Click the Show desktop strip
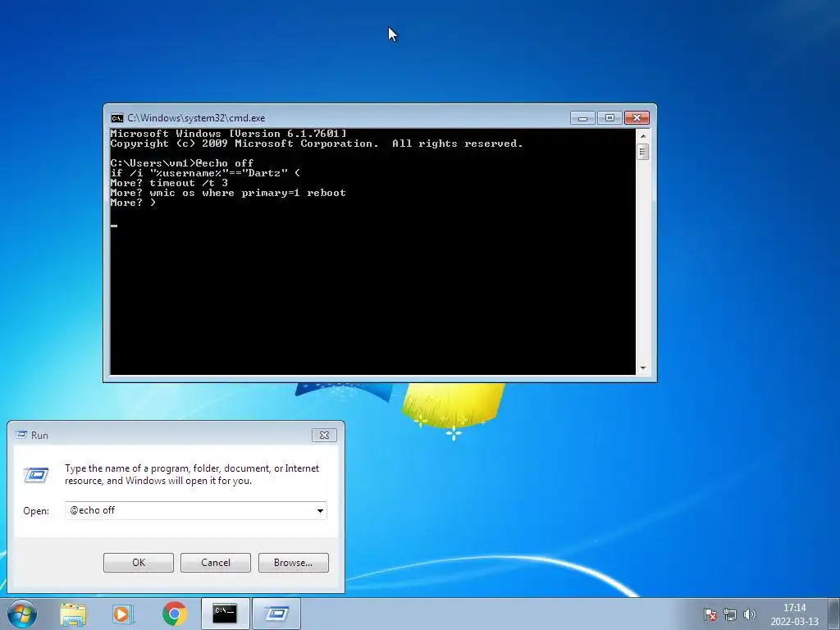The height and width of the screenshot is (630, 840). (834, 614)
